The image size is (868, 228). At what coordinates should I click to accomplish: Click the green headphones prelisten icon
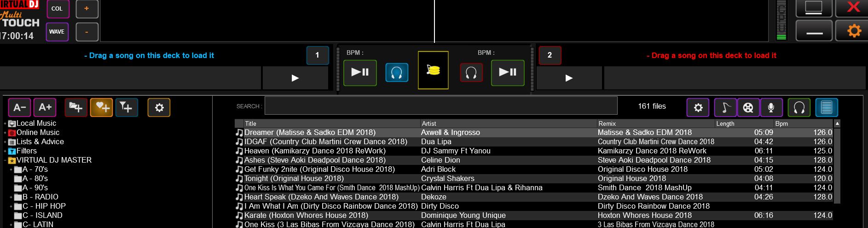799,107
